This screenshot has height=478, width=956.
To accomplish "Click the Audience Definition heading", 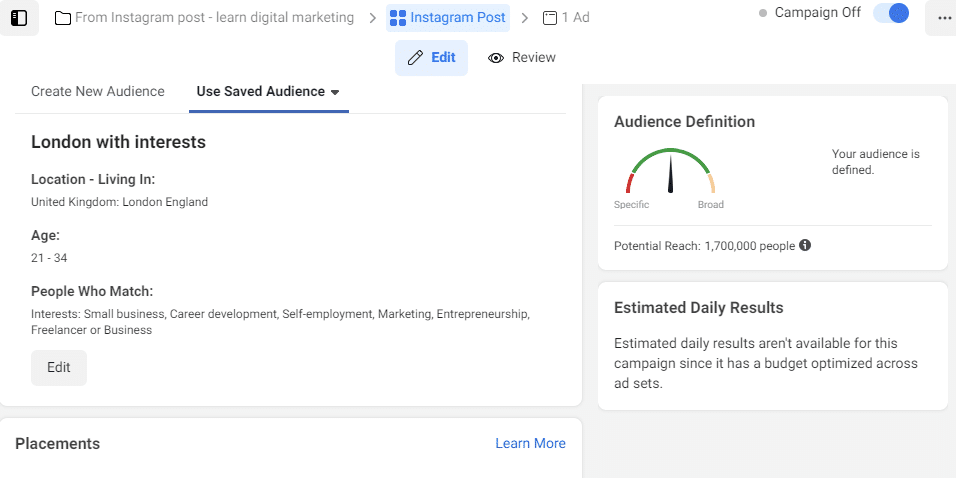I will point(684,122).
